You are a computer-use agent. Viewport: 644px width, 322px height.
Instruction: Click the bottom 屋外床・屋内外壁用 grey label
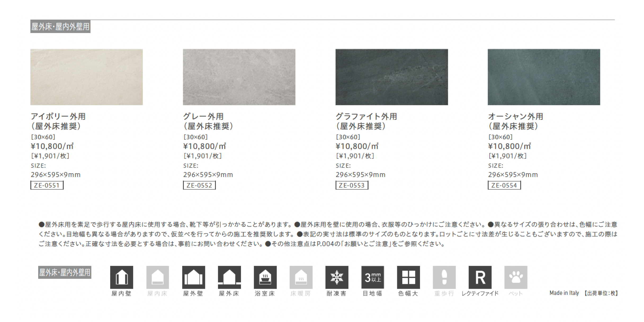tap(65, 272)
